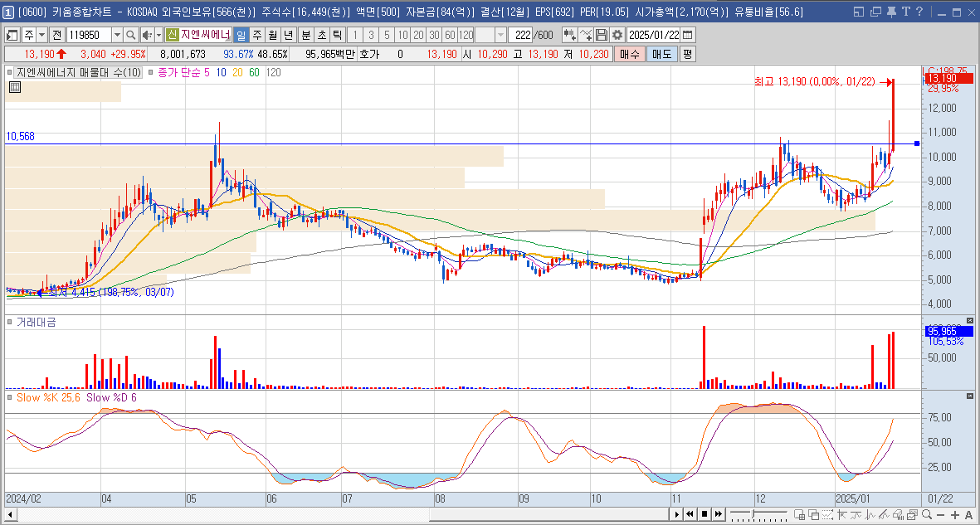
Task: Click the 매도 sell button
Action: tap(661, 55)
